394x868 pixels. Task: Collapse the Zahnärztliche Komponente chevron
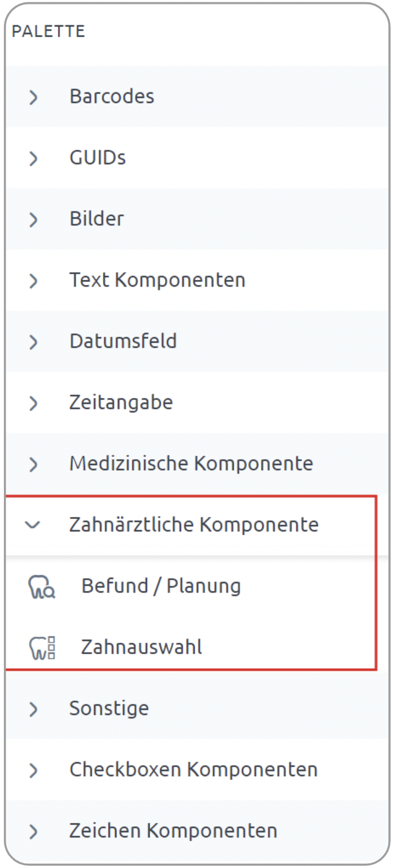pyautogui.click(x=34, y=525)
